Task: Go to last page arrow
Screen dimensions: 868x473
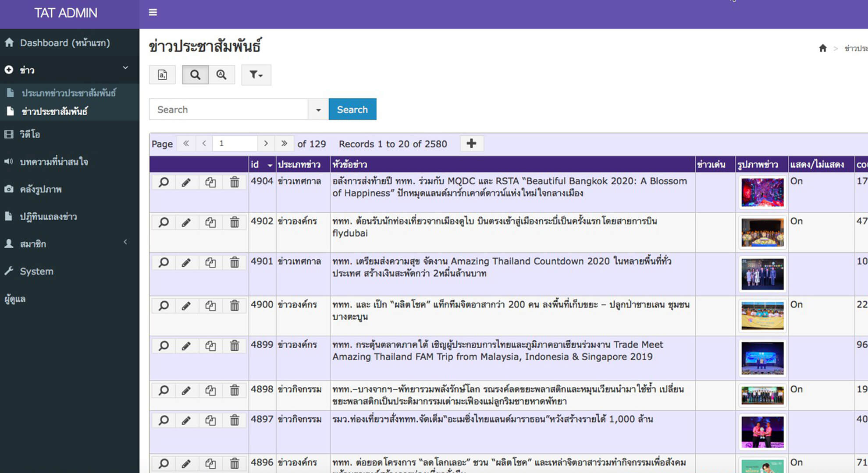Action: pyautogui.click(x=284, y=144)
